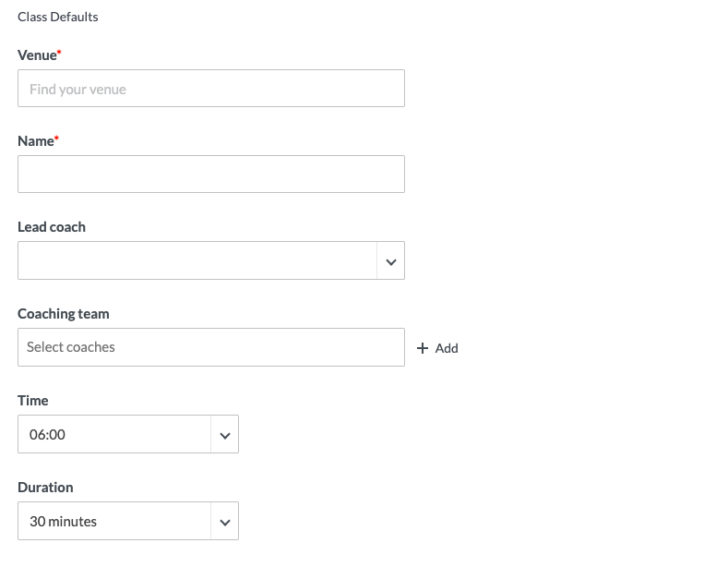Click the plus icon beside Add
Screen dimensions: 728x567
(x=423, y=348)
